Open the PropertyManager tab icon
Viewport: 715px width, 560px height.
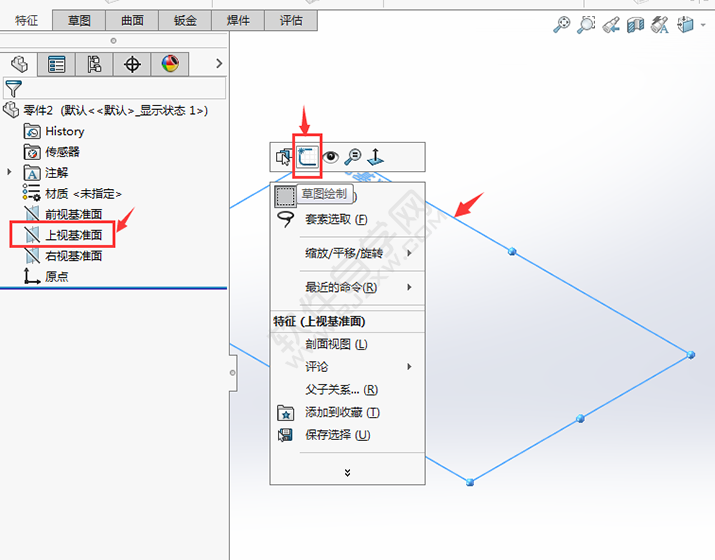(x=57, y=64)
